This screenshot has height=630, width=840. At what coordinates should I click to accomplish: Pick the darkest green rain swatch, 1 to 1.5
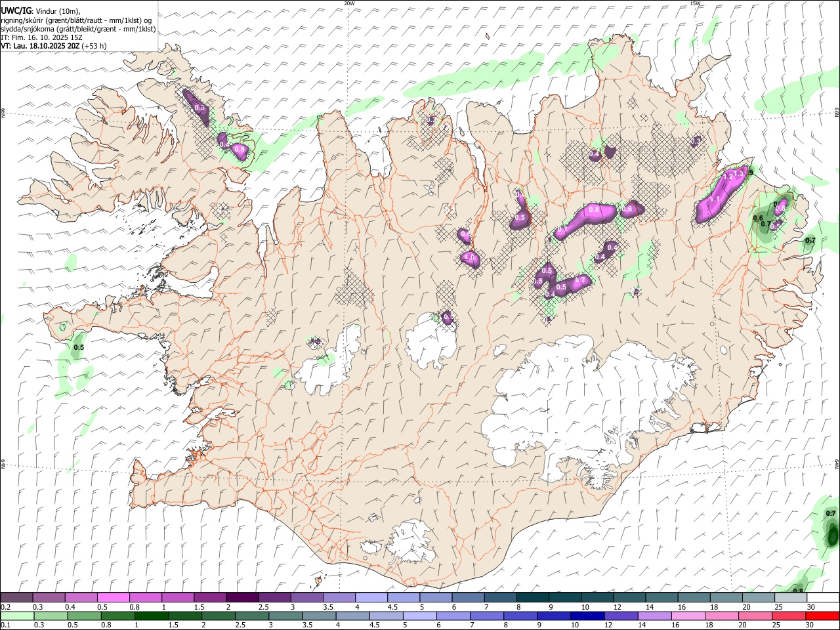coord(152,616)
